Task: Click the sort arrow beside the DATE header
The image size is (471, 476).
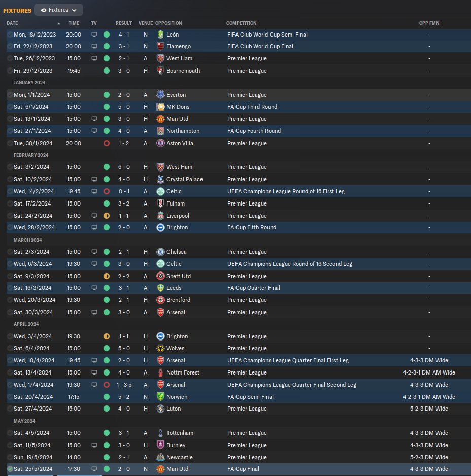Action: (x=58, y=23)
